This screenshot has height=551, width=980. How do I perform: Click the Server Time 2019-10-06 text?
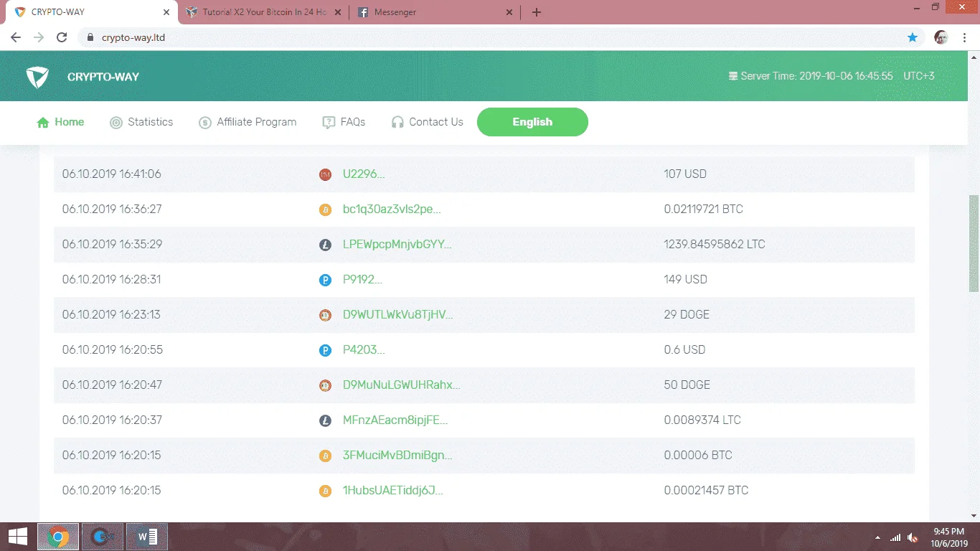click(817, 76)
